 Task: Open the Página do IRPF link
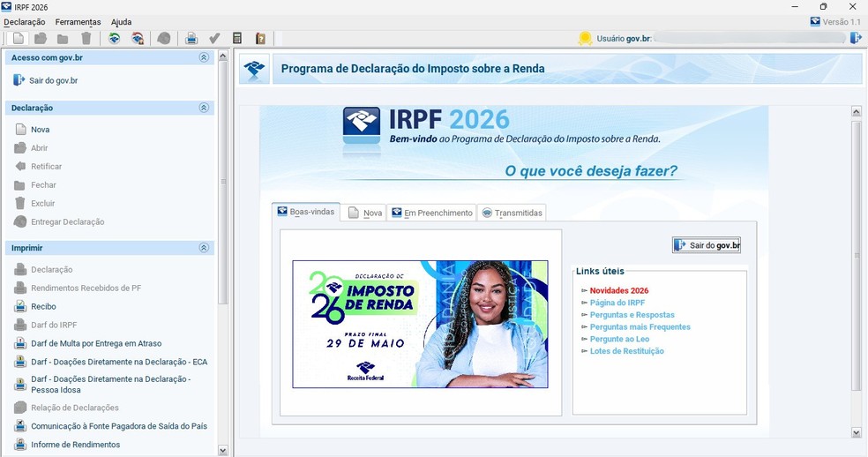pyautogui.click(x=617, y=303)
